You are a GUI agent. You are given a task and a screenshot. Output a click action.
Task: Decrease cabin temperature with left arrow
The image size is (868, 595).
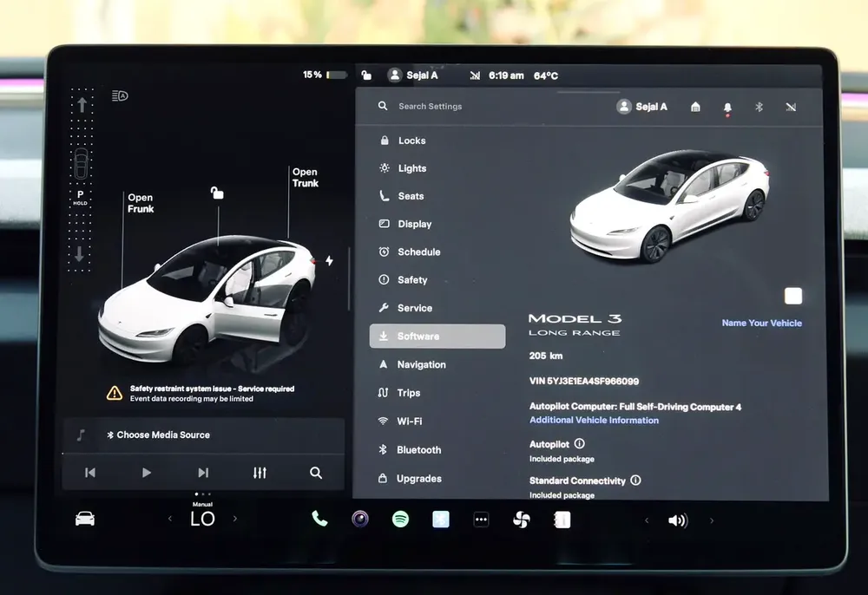[170, 519]
